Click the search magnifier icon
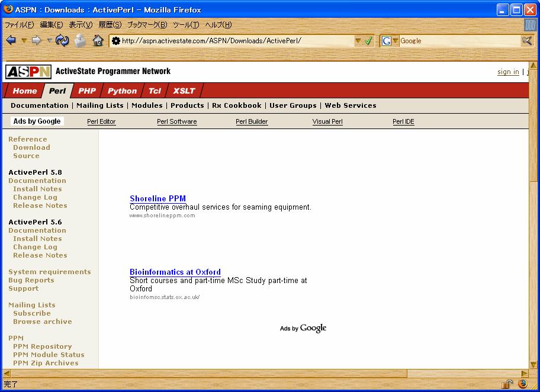This screenshot has width=540, height=392. pos(526,41)
